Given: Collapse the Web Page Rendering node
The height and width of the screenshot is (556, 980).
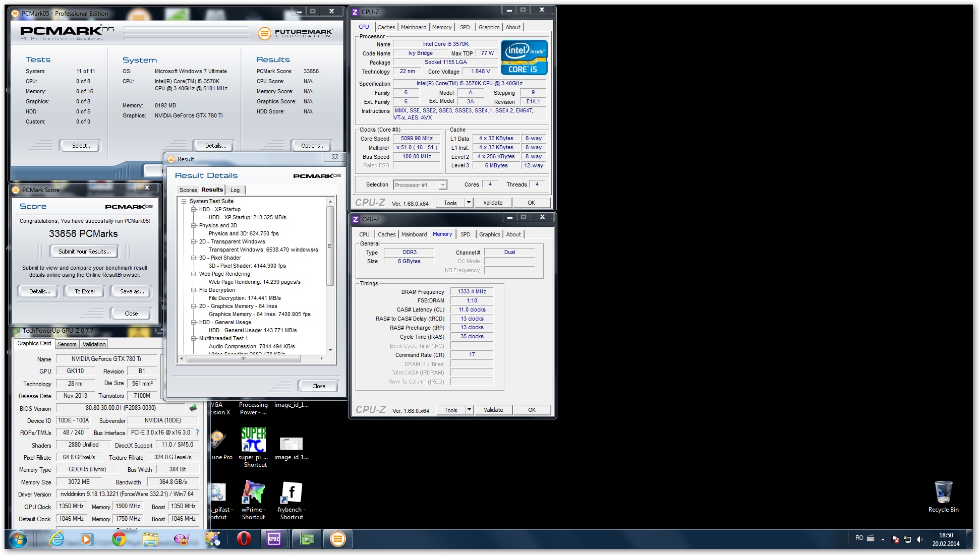Looking at the screenshot, I should (x=194, y=274).
